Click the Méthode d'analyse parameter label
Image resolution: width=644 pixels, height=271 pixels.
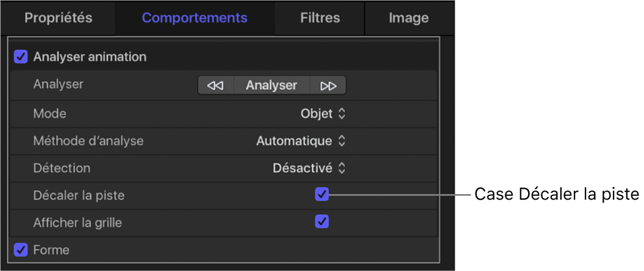tap(88, 141)
